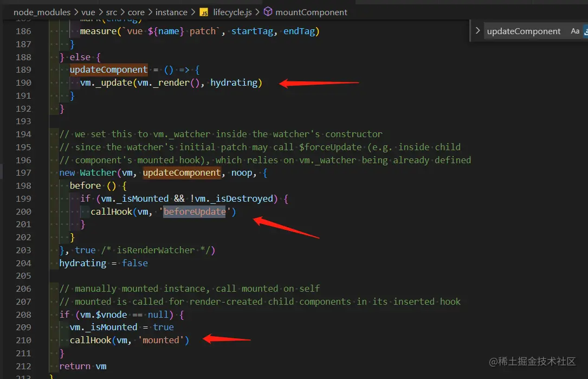Screen dimensions: 588x379
Task: Open core breadcrumb segment
Action: 136,12
